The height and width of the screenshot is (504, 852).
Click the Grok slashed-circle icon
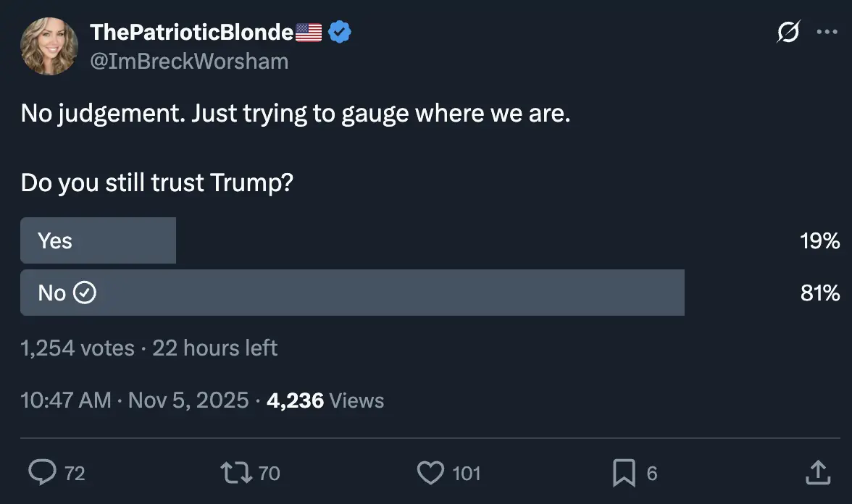tap(788, 32)
